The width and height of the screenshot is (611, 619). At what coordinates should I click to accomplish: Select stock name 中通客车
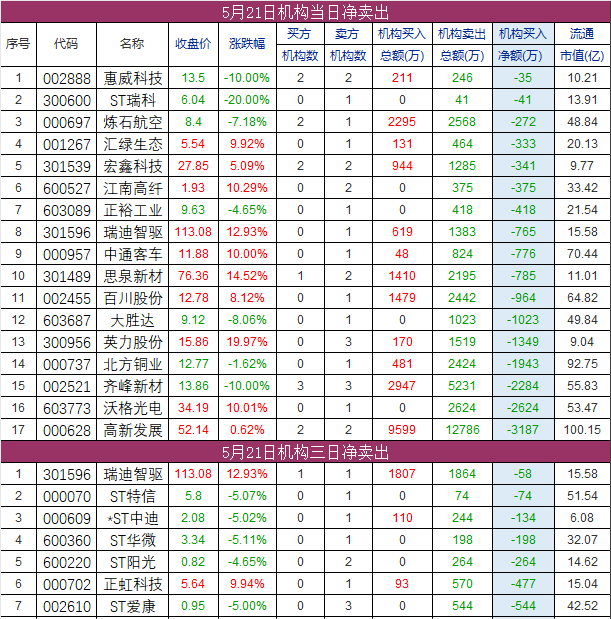tap(133, 254)
